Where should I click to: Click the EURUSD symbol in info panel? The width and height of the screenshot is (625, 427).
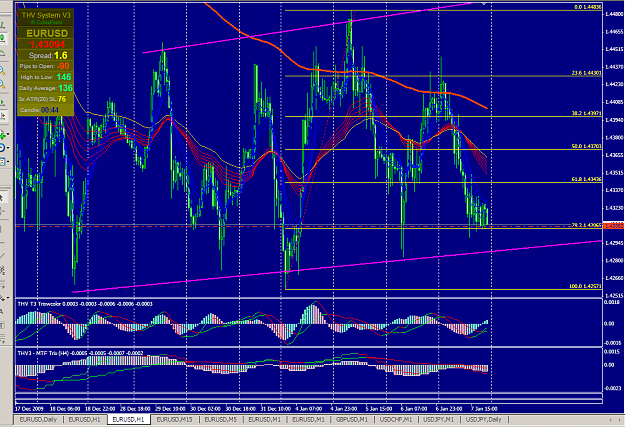[x=47, y=33]
